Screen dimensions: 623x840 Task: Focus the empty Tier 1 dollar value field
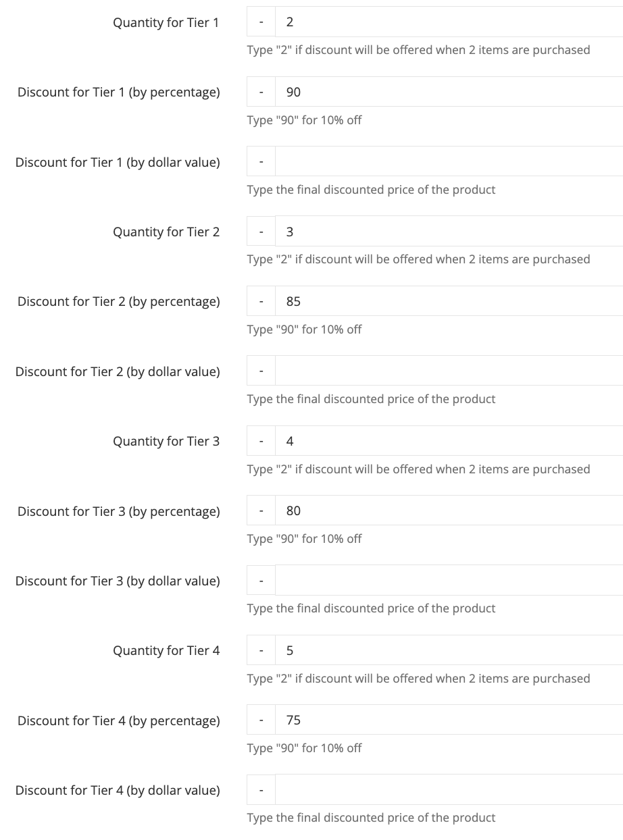(x=449, y=161)
